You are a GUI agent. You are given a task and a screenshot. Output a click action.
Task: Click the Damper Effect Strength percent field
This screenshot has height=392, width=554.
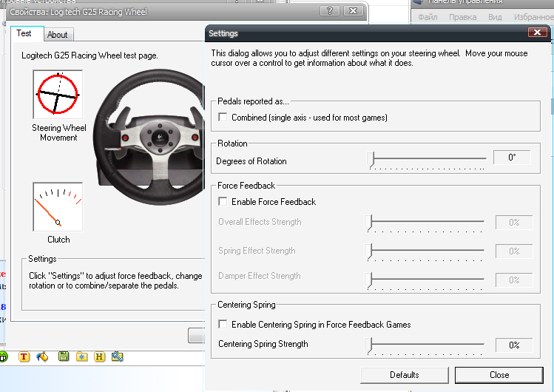pos(514,280)
